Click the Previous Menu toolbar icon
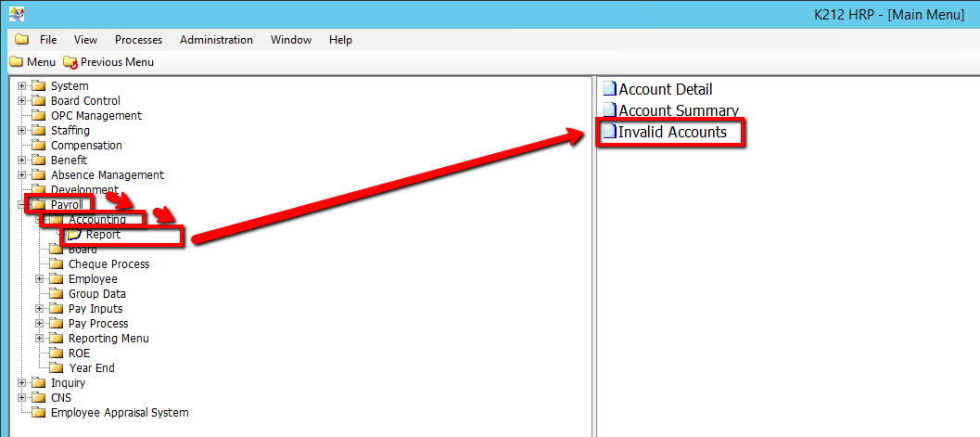 click(70, 62)
